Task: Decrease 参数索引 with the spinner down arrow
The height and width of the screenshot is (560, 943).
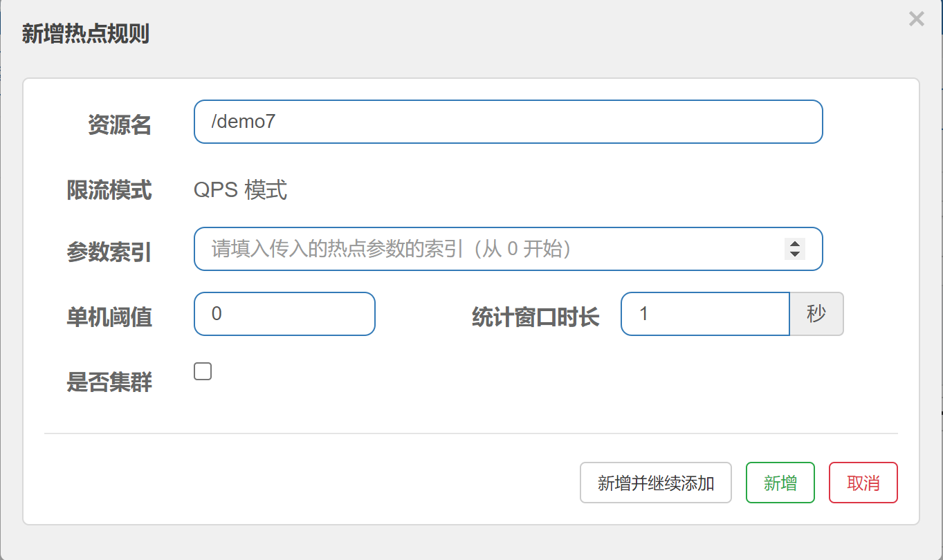Action: click(x=795, y=254)
